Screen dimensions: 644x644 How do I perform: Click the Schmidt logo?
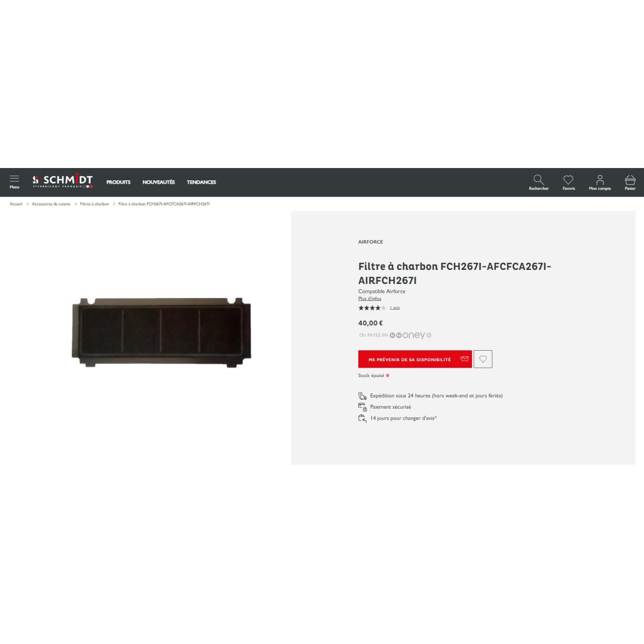click(63, 181)
